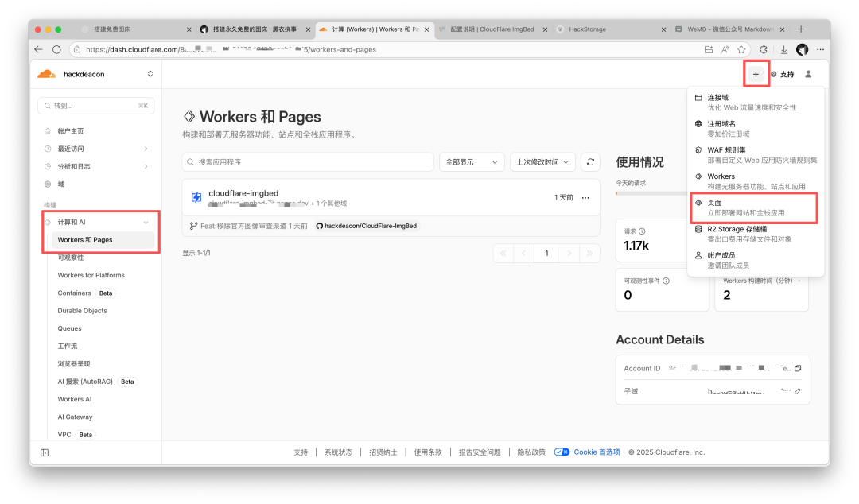Open browser downloads icon
This screenshot has width=859, height=504.
(x=784, y=49)
